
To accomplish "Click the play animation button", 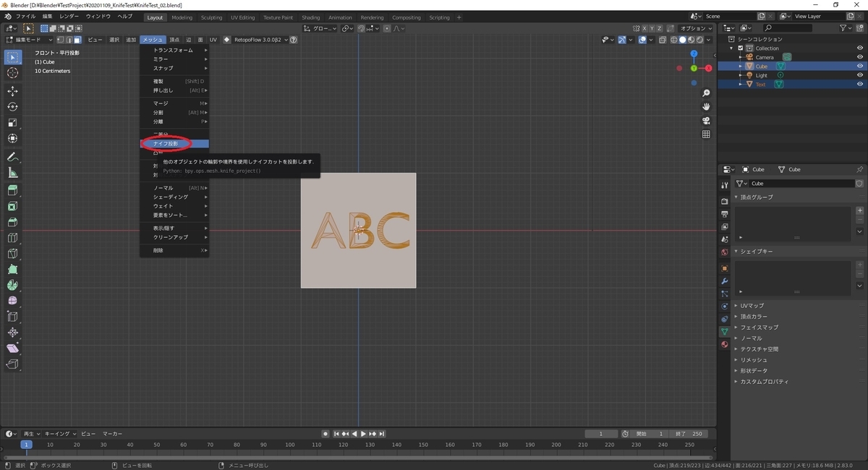I will tap(362, 434).
